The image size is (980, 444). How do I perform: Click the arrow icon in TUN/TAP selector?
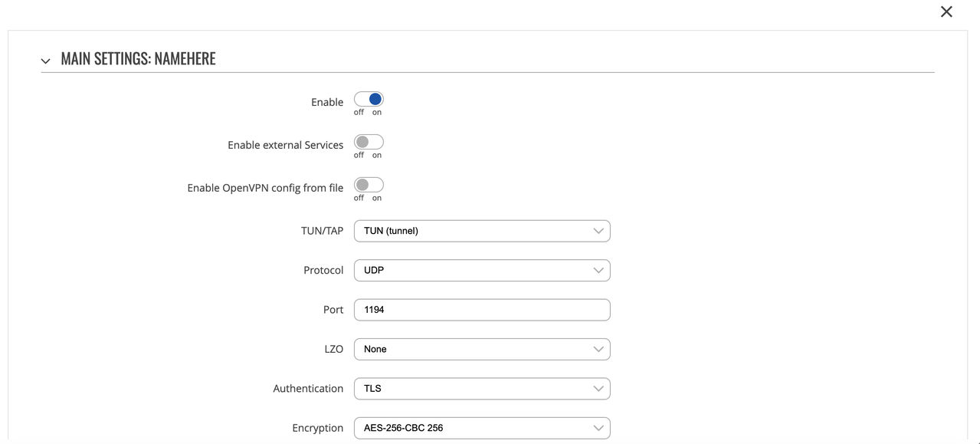(598, 231)
